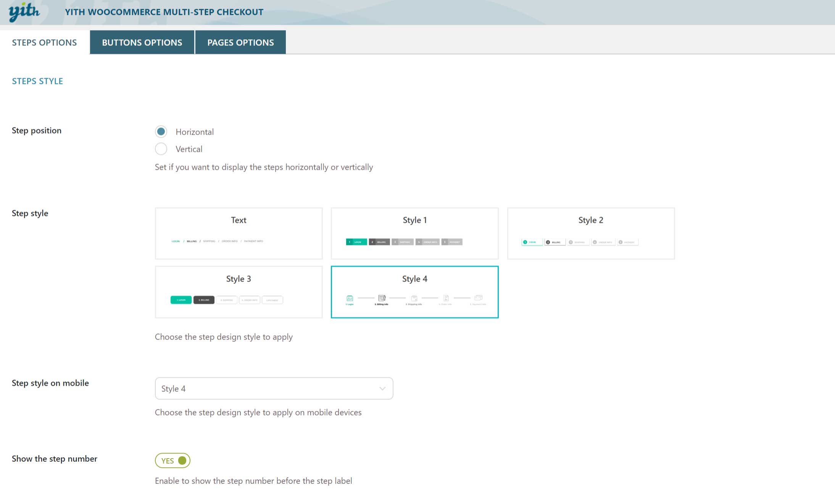The image size is (835, 504).
Task: Click the YITH logo
Action: pos(24,12)
